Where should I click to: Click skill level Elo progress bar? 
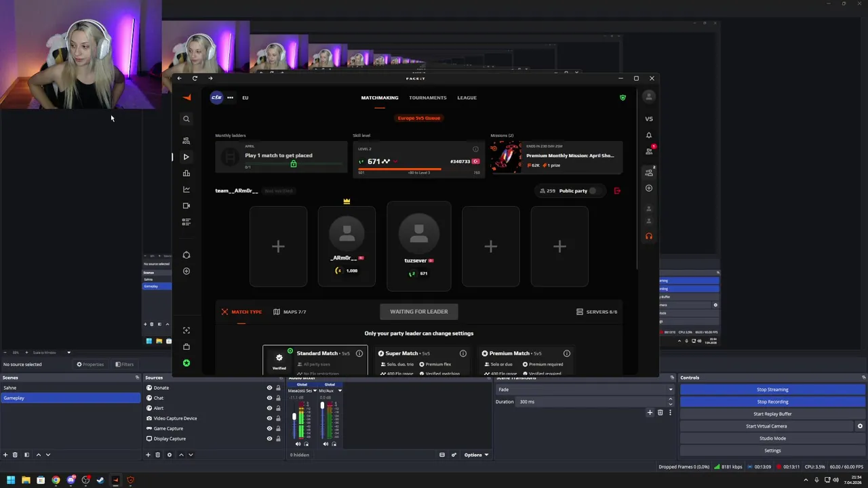click(x=418, y=169)
